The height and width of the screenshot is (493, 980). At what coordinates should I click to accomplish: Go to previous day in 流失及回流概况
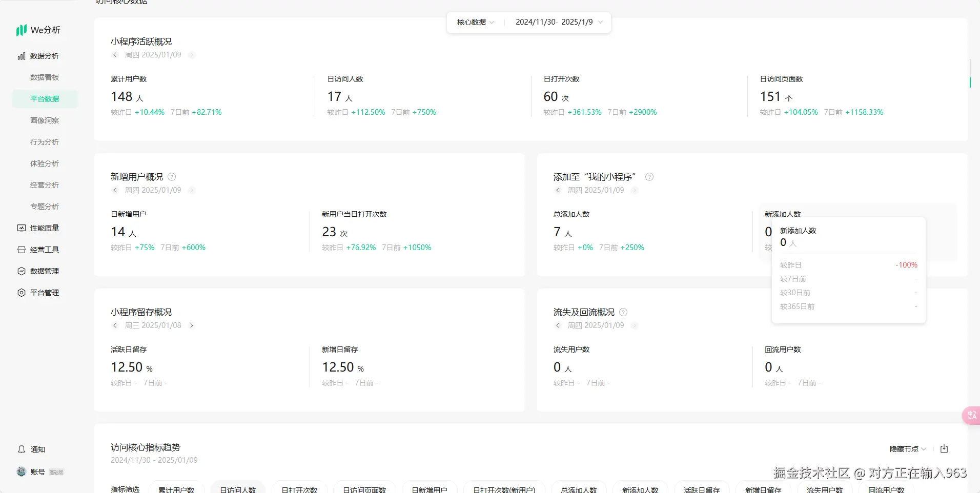point(558,325)
